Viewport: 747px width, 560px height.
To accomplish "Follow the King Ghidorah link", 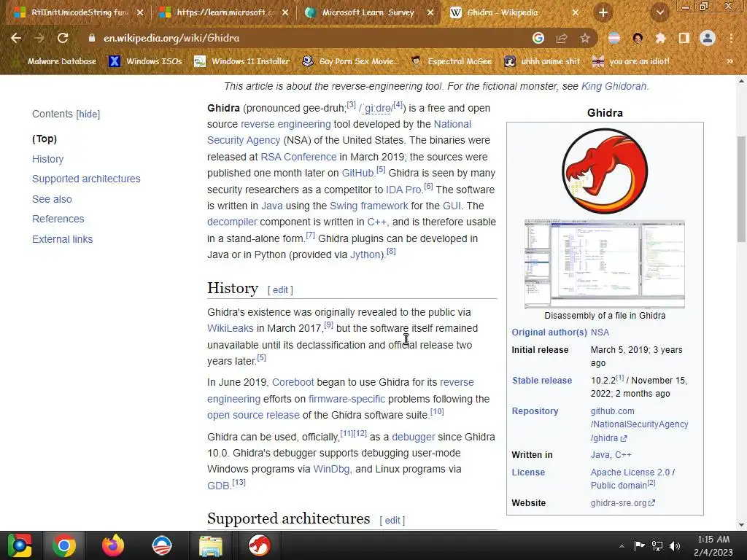I will [614, 86].
